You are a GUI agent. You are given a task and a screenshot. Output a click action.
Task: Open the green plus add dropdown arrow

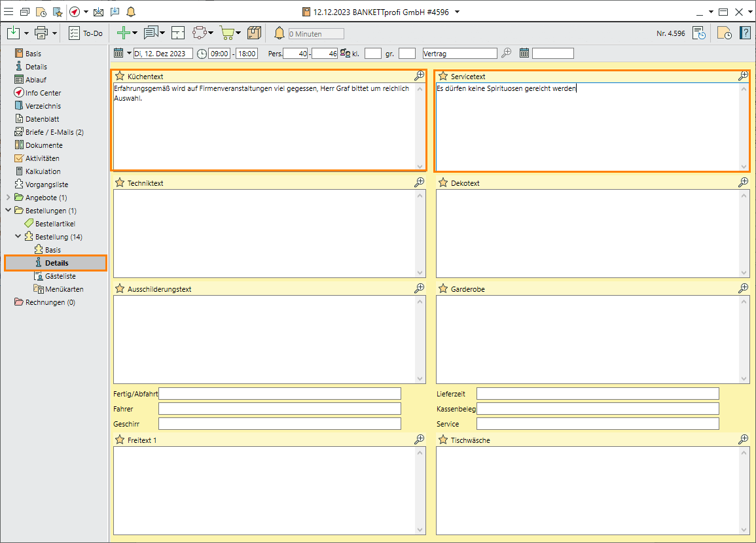(x=134, y=33)
